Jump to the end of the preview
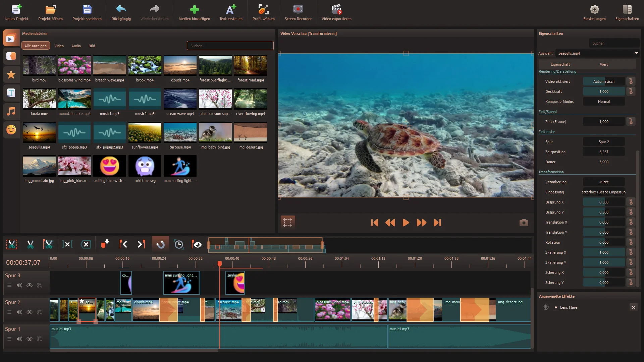 (x=437, y=223)
